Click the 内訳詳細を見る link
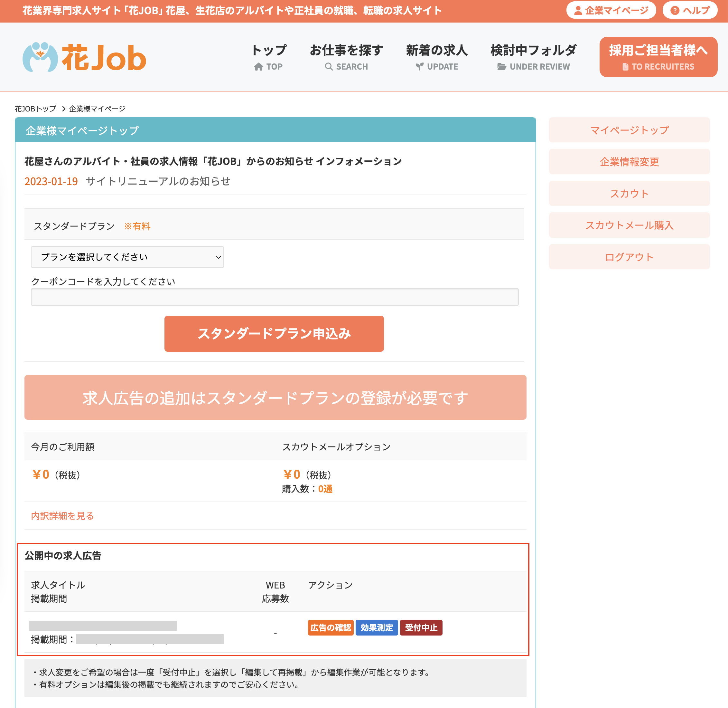Viewport: 728px width, 708px height. click(x=62, y=515)
